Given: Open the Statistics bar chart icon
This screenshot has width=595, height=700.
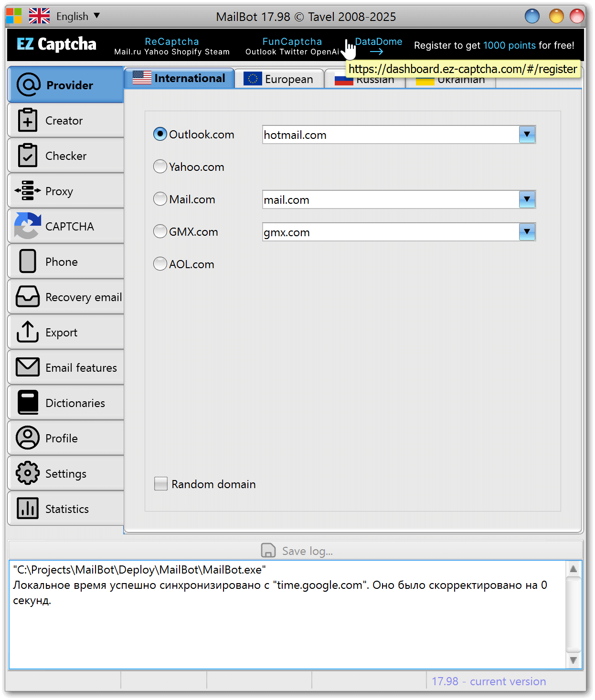Looking at the screenshot, I should tap(28, 509).
